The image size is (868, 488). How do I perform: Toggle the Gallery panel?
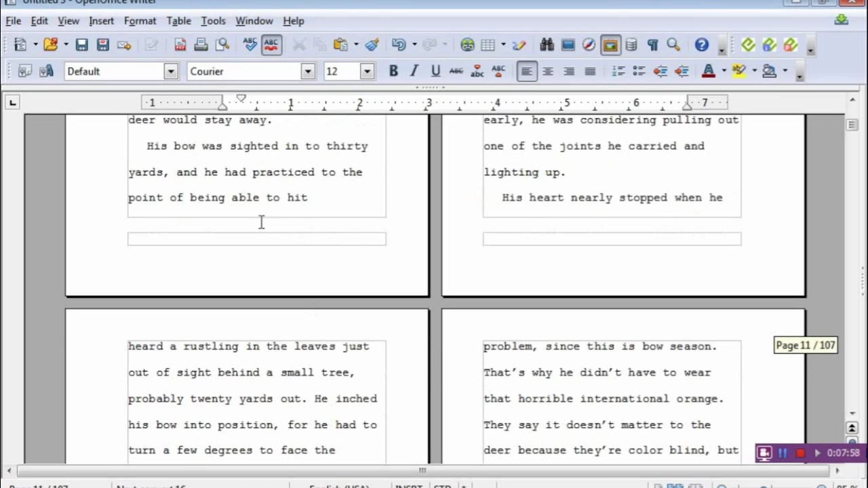tap(610, 45)
